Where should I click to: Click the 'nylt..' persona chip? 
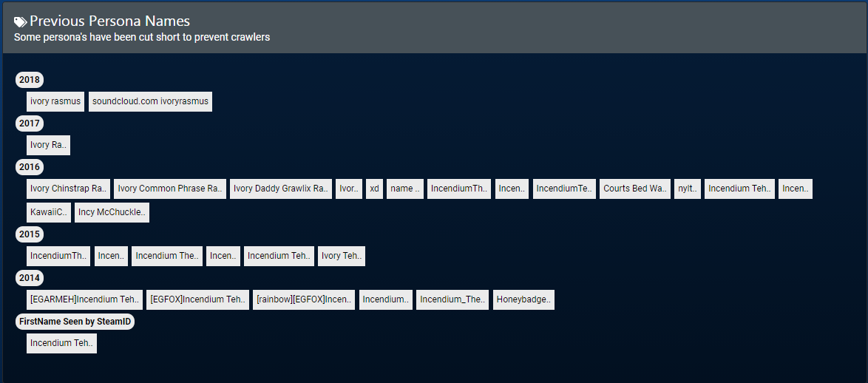(x=688, y=189)
